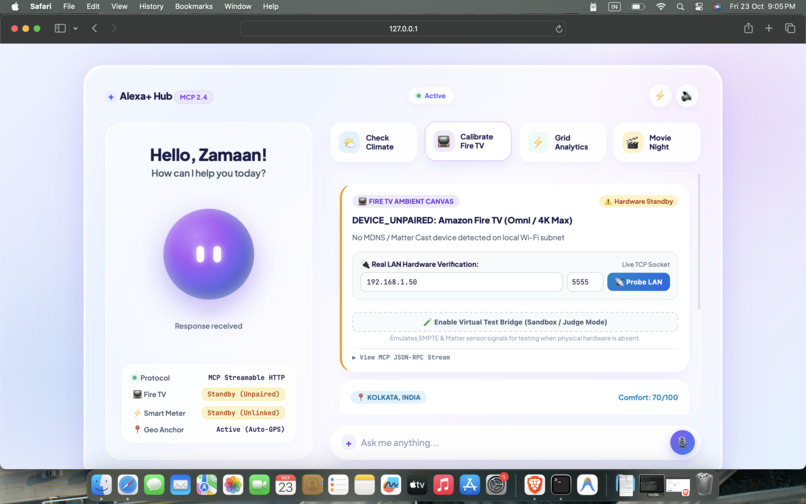Click the Active (Auto-GPS) Geo Anchor status
The width and height of the screenshot is (806, 504).
click(x=250, y=429)
